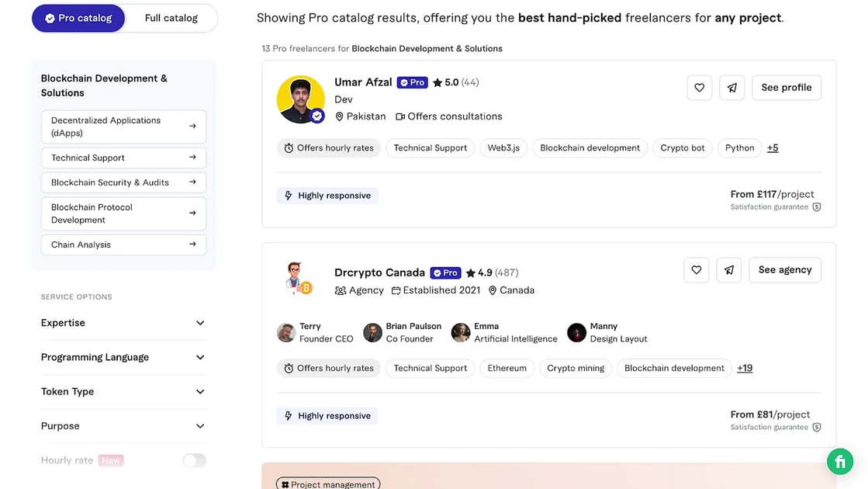The image size is (868, 489).
Task: Click Umar Afzal's Offers hourly rates tag
Action: pos(329,147)
